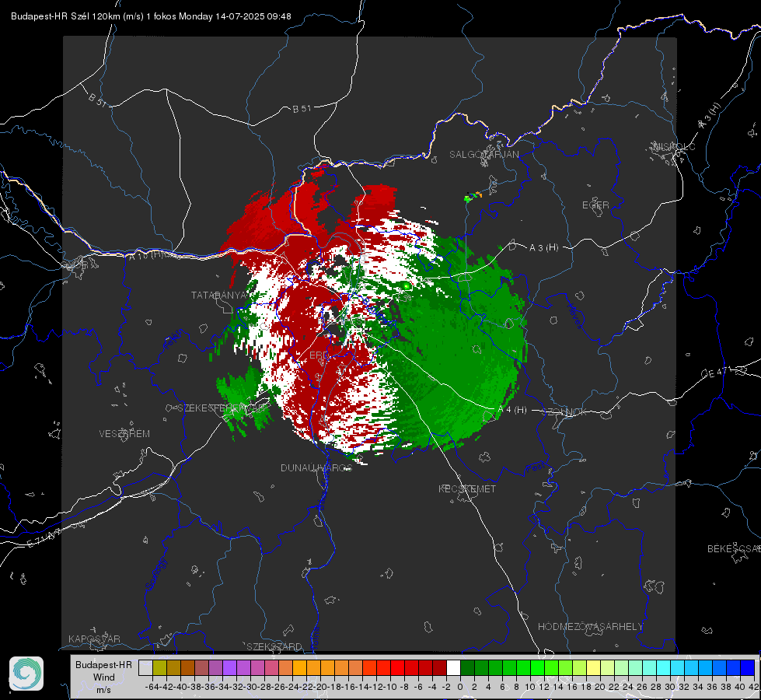Pick the red swatch between -10 and -8
The height and width of the screenshot is (700, 761).
[x=397, y=667]
